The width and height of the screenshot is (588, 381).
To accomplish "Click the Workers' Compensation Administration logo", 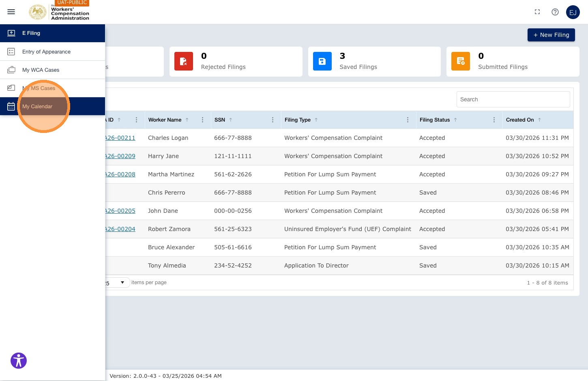I will (x=59, y=12).
